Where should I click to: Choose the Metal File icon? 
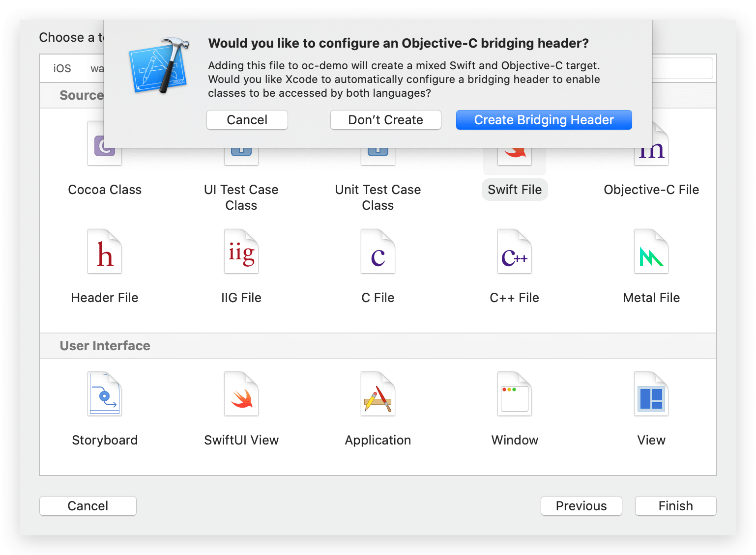click(x=651, y=251)
